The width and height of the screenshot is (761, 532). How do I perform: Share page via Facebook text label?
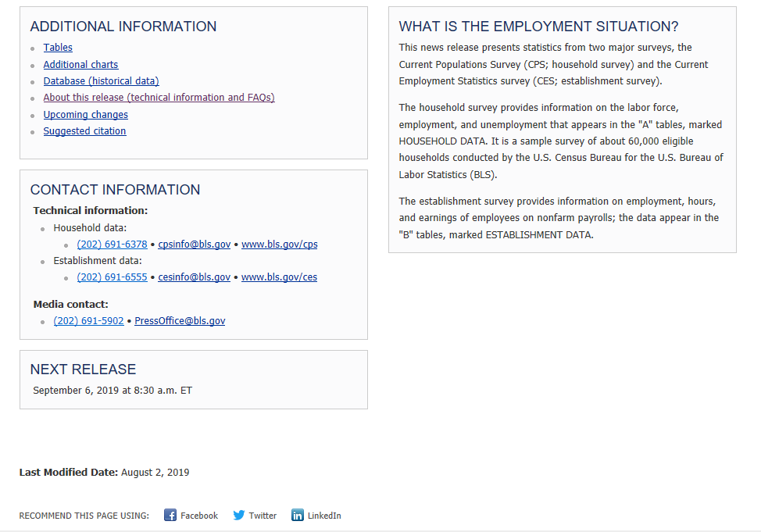tap(199, 516)
